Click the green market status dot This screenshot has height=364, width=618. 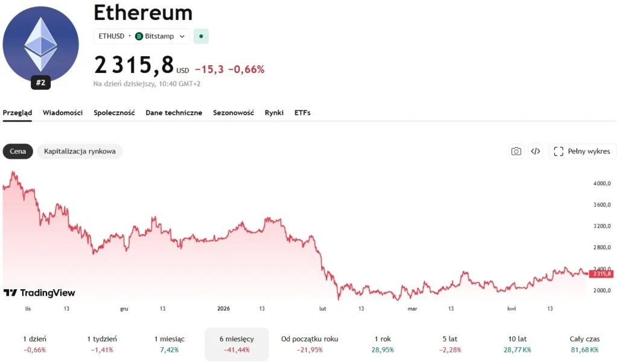click(200, 36)
